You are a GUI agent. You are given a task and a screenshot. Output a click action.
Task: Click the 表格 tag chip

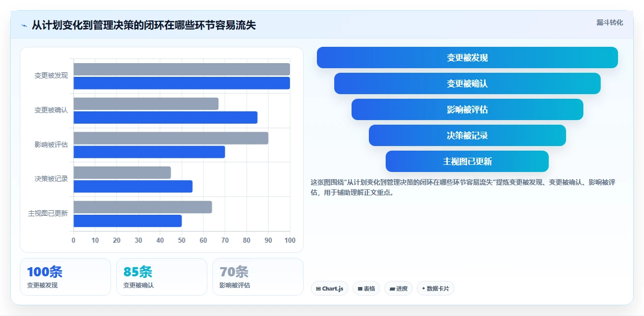click(x=366, y=289)
